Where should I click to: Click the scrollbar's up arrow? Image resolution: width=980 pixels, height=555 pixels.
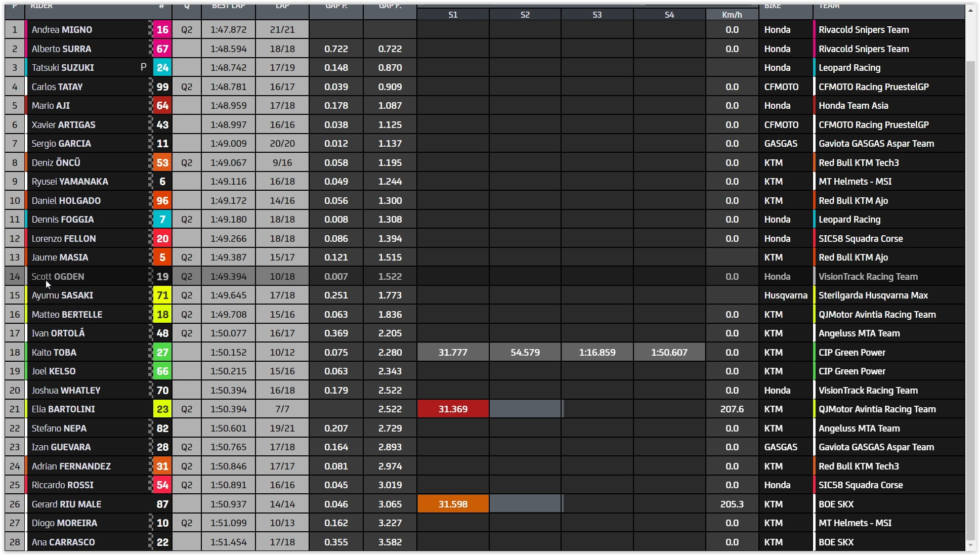[x=970, y=10]
